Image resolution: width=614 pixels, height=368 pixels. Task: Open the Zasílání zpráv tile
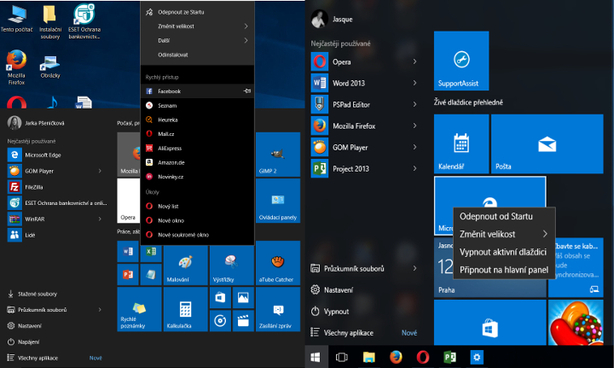pos(278,309)
